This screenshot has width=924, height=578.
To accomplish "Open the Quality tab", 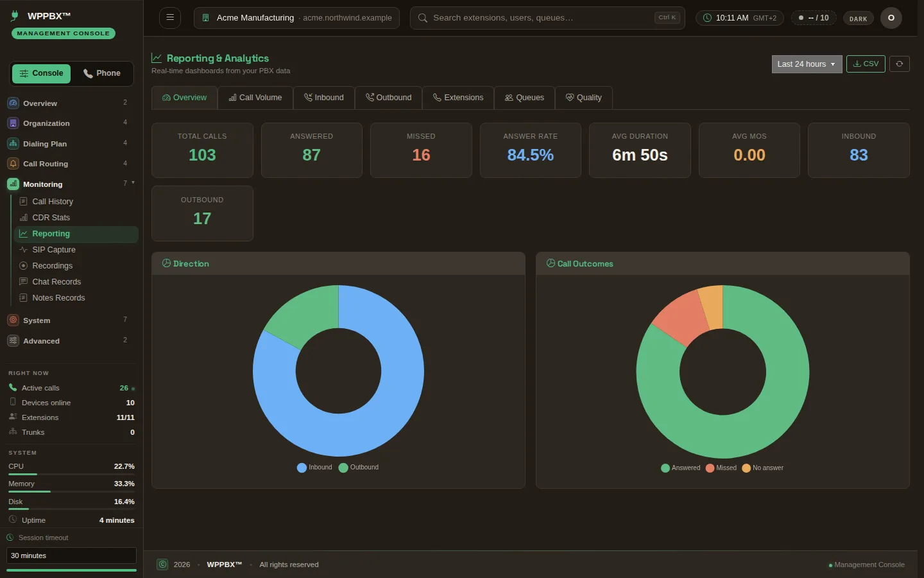I will click(x=584, y=98).
